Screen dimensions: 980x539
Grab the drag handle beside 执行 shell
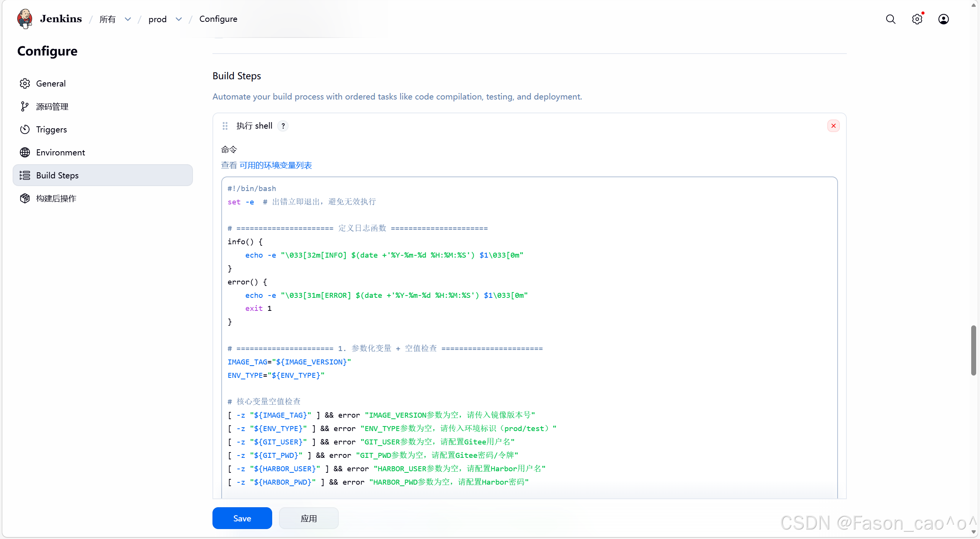[225, 126]
